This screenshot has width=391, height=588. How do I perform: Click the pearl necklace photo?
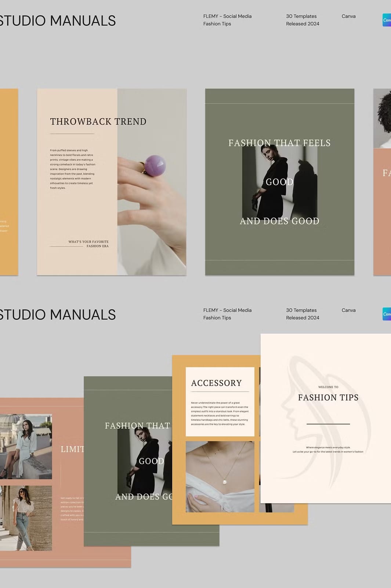(x=220, y=477)
